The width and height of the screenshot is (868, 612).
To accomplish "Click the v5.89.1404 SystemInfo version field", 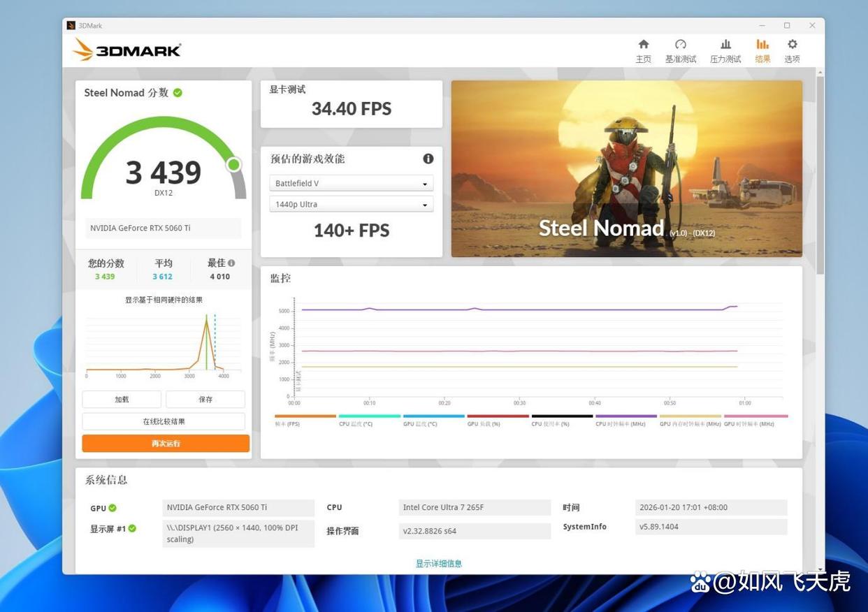I will coord(711,527).
